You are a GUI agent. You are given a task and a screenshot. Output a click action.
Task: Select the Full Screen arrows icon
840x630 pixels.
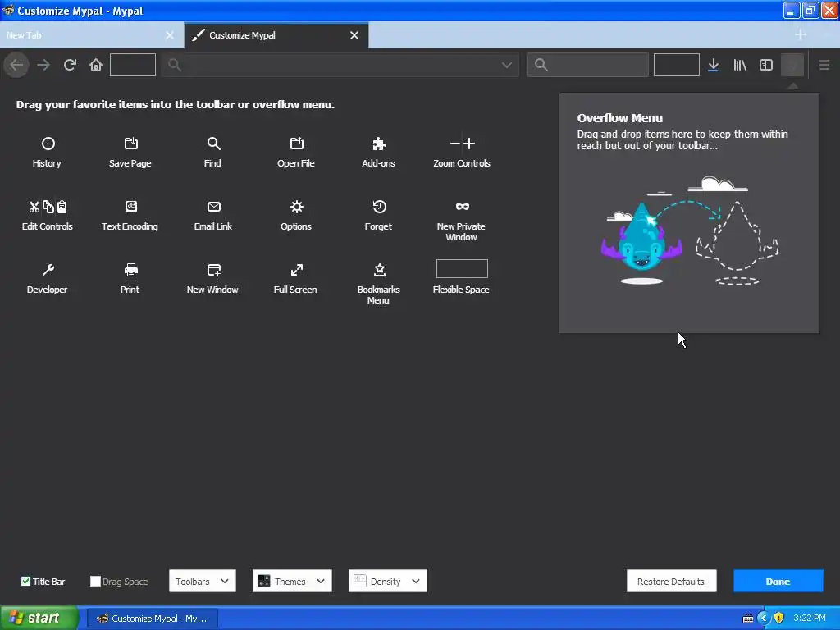pos(296,270)
